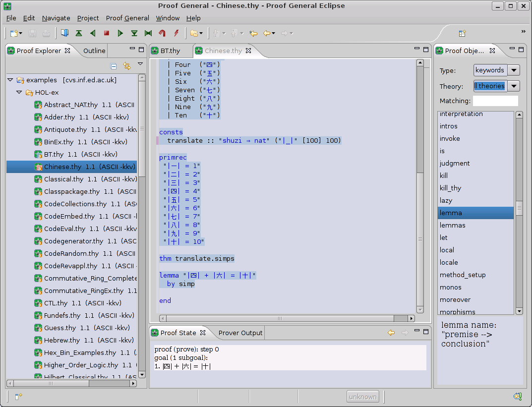The width and height of the screenshot is (532, 407).
Task: Click the yellow folder toolbar icon
Action: 194,33
